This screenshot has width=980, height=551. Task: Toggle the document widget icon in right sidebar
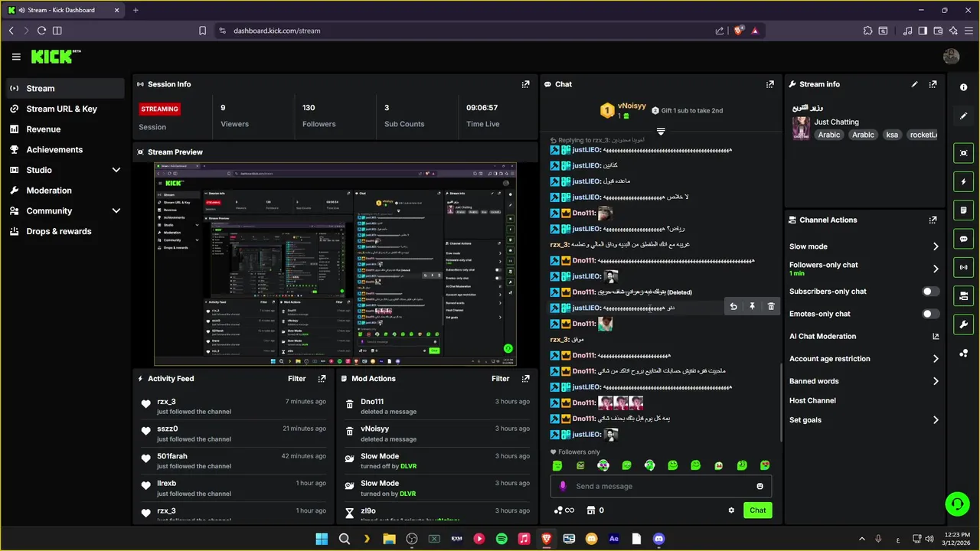[964, 210]
